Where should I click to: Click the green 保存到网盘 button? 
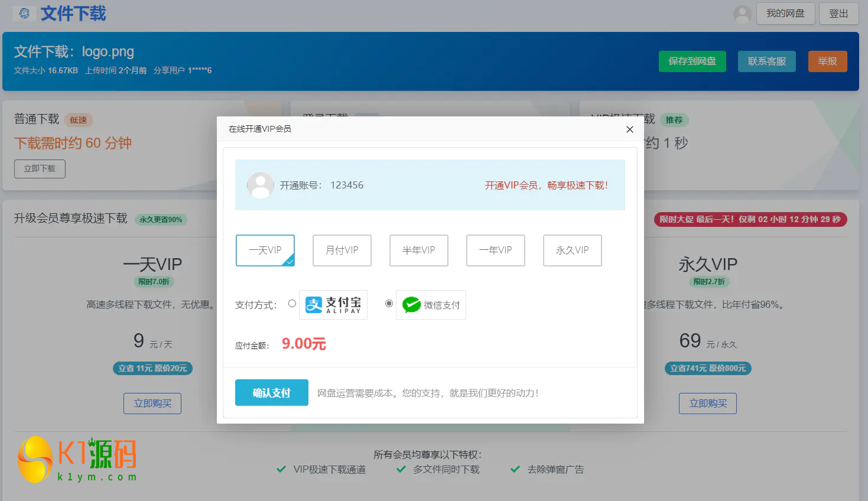point(692,61)
